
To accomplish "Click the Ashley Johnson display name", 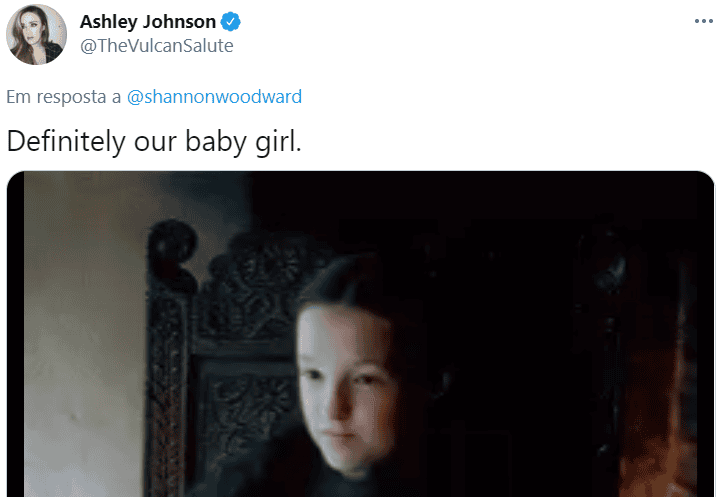I will coord(148,22).
